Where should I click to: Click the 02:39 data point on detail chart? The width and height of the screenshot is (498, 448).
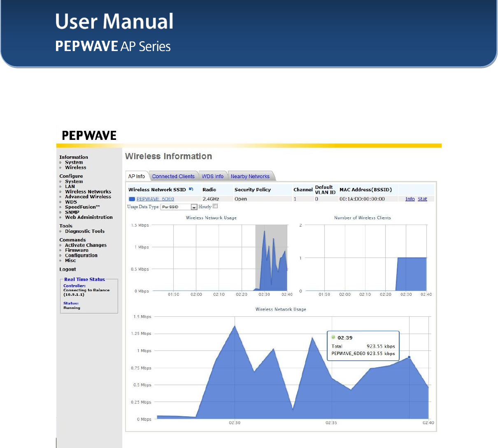[409, 357]
